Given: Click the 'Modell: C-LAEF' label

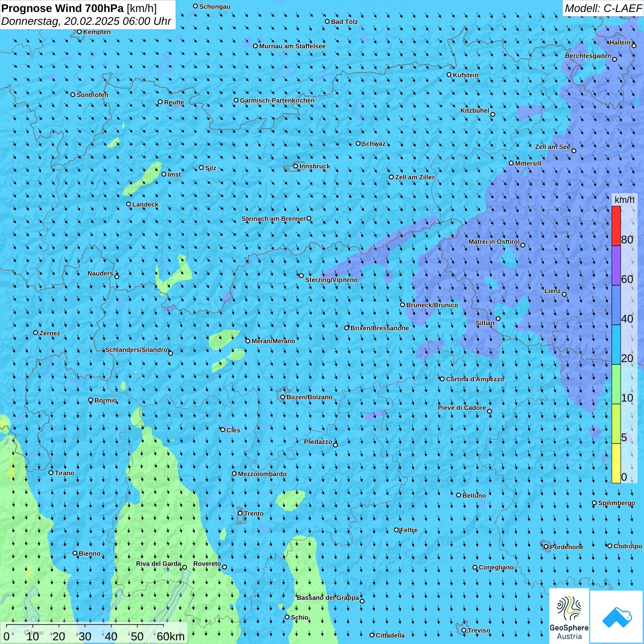Looking at the screenshot, I should [603, 8].
